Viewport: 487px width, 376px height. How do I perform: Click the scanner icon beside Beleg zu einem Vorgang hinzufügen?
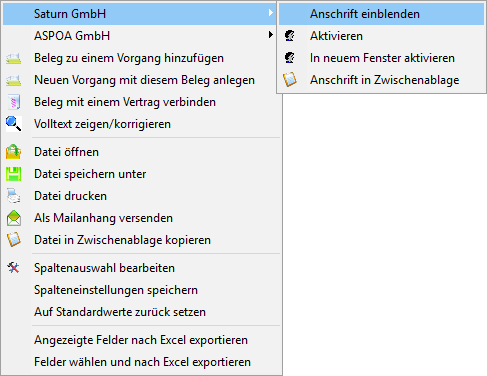tap(14, 58)
